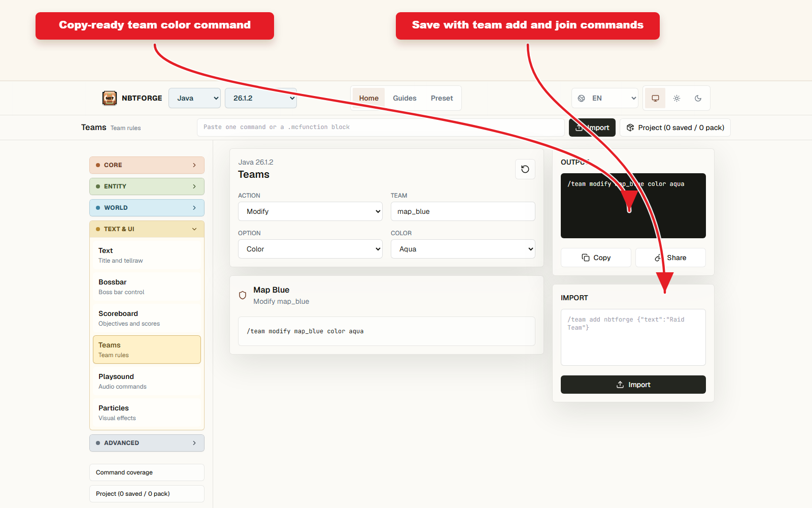Open the Java edition dropdown
This screenshot has height=508, width=812.
(x=195, y=98)
